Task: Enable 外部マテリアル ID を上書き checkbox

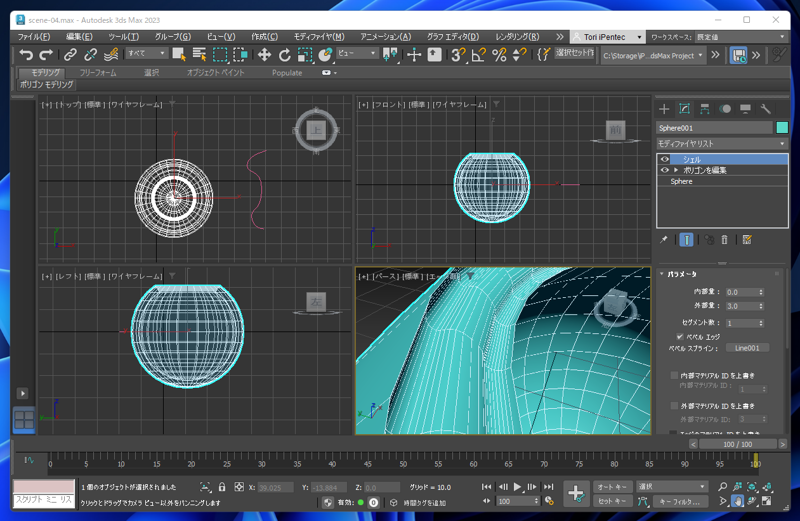Action: pyautogui.click(x=674, y=406)
